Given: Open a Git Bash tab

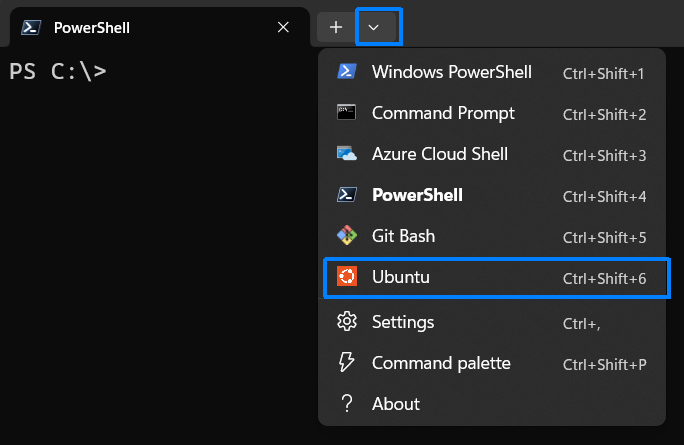Looking at the screenshot, I should 492,236.
